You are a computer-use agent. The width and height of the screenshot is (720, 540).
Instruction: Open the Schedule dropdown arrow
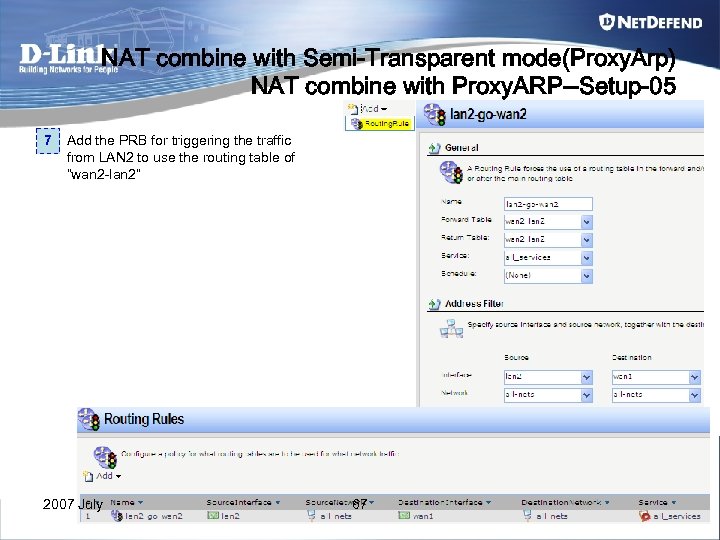coord(586,276)
